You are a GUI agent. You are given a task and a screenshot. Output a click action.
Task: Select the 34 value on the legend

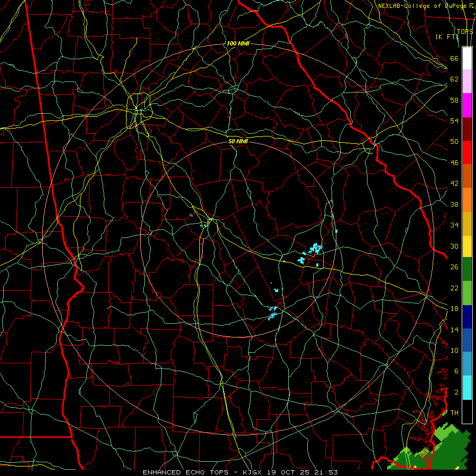coord(454,225)
